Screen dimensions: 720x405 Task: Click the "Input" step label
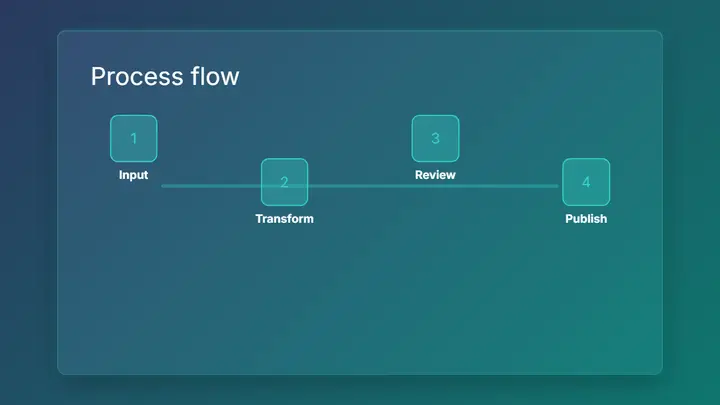[x=134, y=175]
